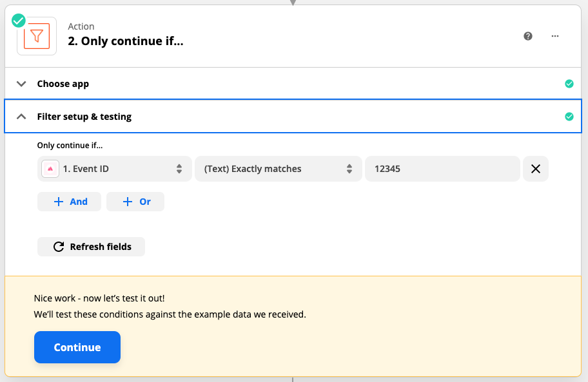Click the 12345 value input field
Image resolution: width=588 pixels, height=382 pixels.
[442, 169]
